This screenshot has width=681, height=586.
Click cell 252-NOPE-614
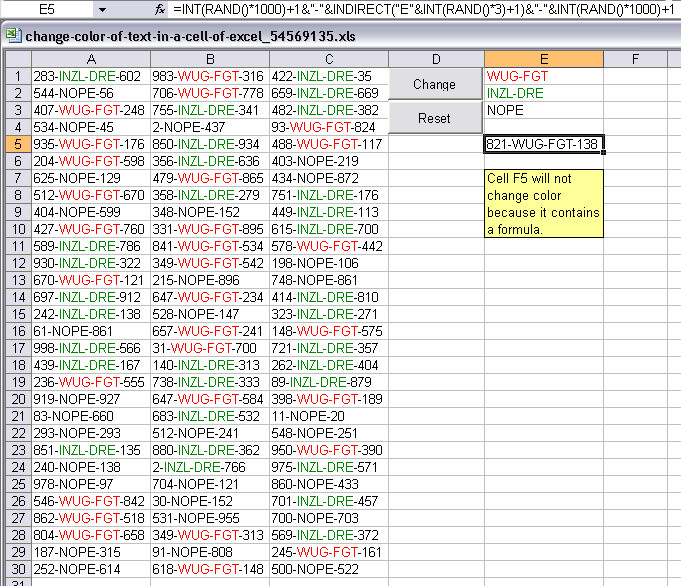coord(91,569)
